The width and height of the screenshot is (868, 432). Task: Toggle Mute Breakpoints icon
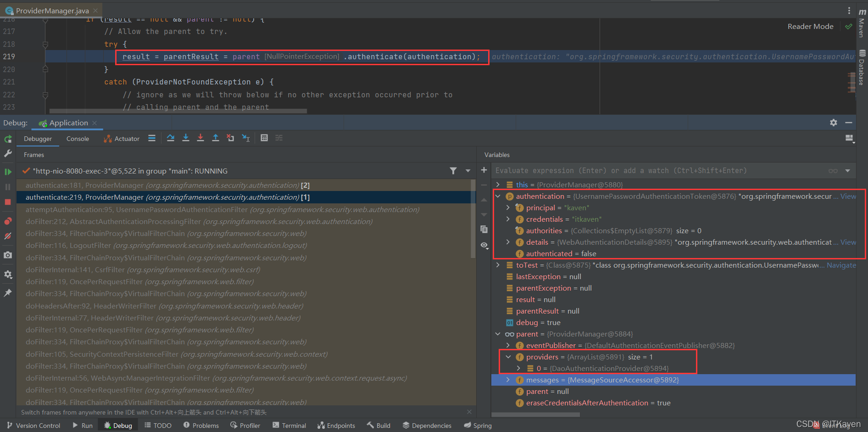coord(8,236)
